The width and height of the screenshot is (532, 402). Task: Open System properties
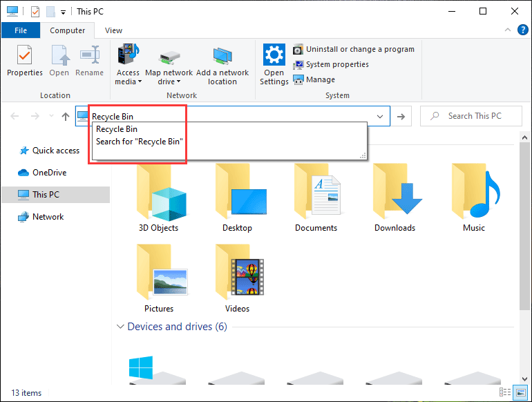331,64
